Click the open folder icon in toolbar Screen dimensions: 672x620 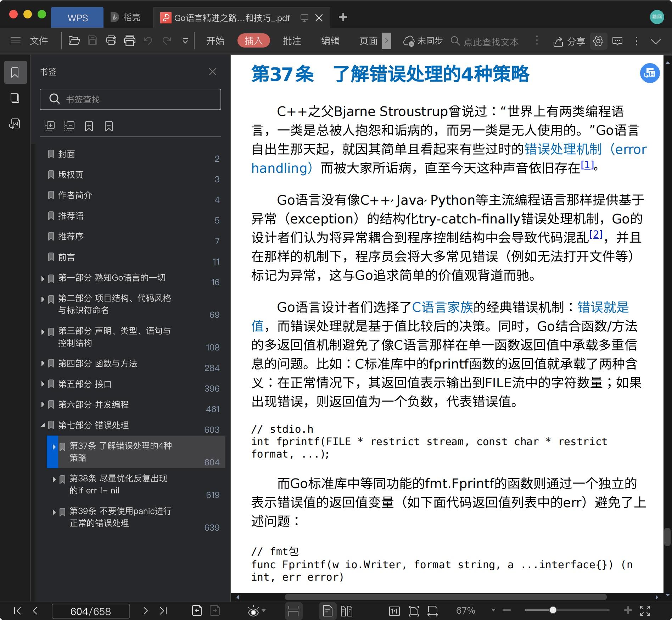74,41
